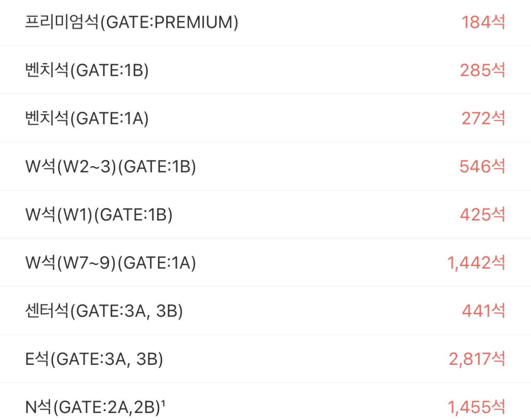Select the 프리미엄석(GATE:PREMIUM) row
Screen dimensions: 531x420
pos(265,22)
